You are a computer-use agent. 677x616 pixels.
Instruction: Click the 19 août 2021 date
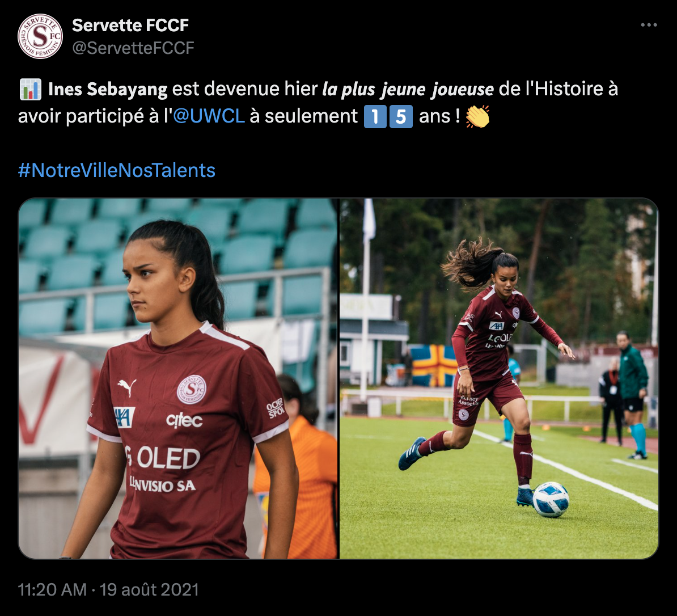click(x=149, y=590)
